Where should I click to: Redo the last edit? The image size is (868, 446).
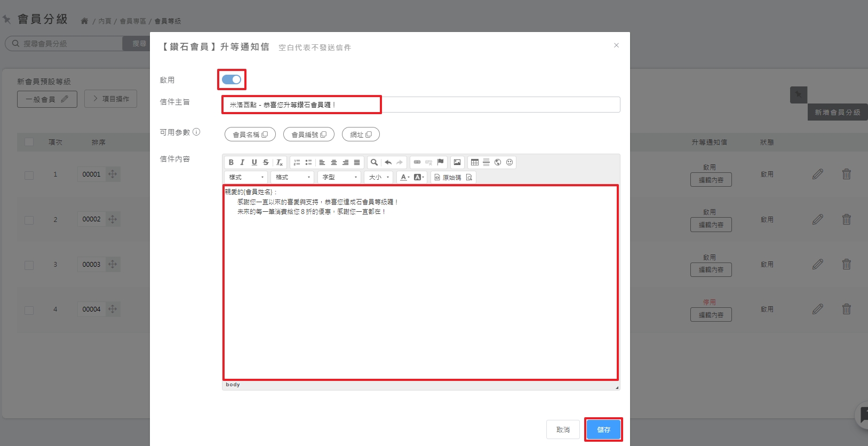(400, 162)
